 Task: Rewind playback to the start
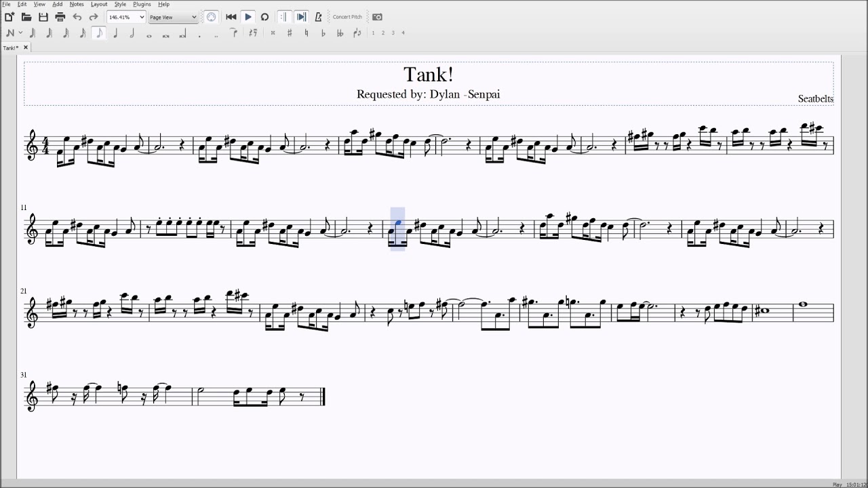pos(231,17)
